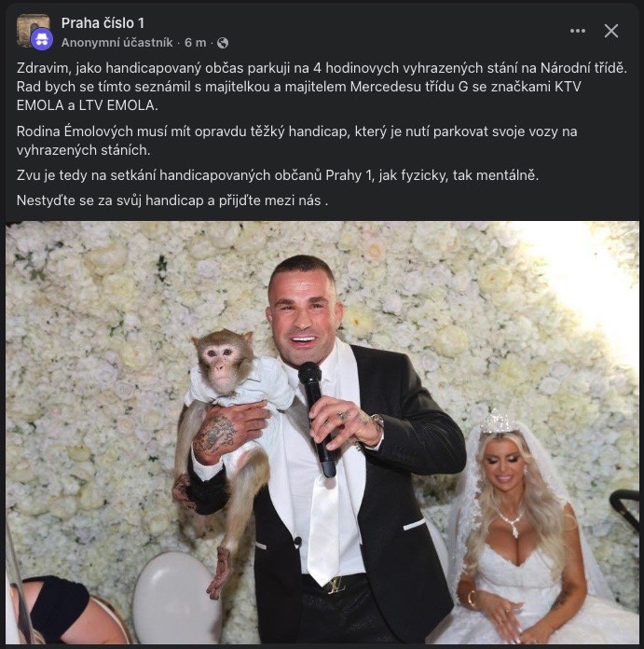
Task: Click paragraph starting with Rodina Émolových
Action: [x=296, y=140]
